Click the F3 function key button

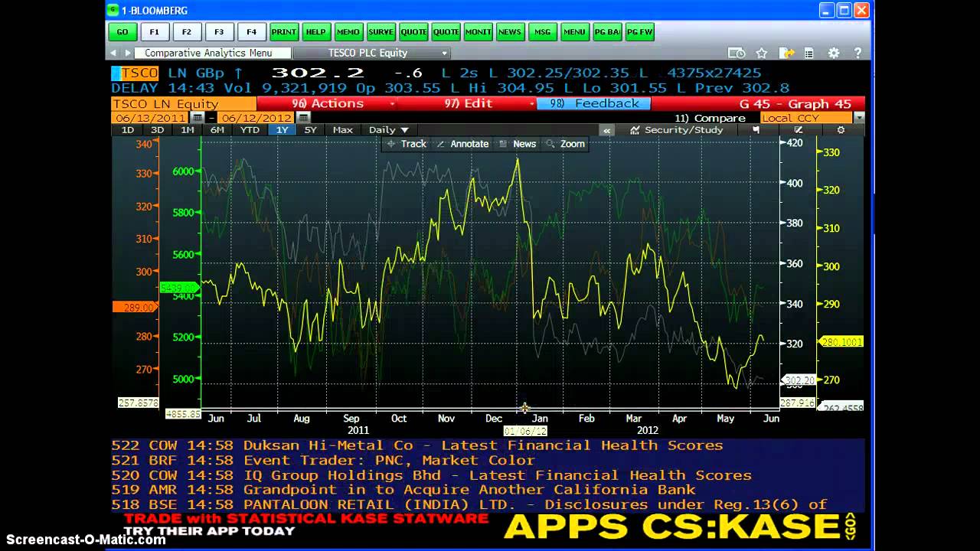coord(219,32)
